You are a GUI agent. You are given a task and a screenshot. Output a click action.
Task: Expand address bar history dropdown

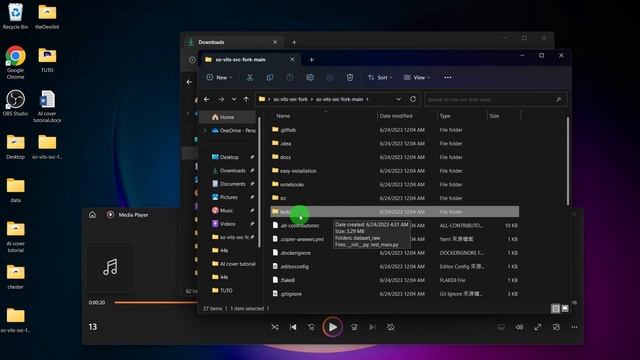point(398,99)
